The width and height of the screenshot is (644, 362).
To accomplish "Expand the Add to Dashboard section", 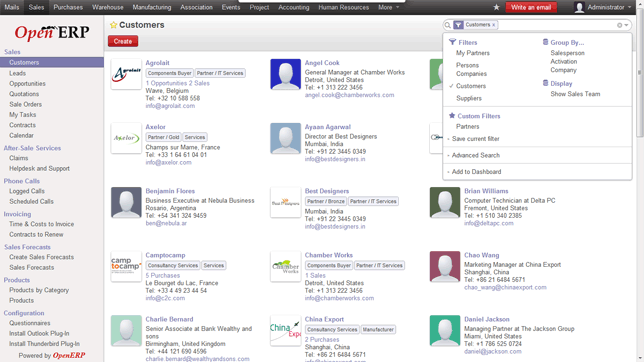I will click(476, 172).
